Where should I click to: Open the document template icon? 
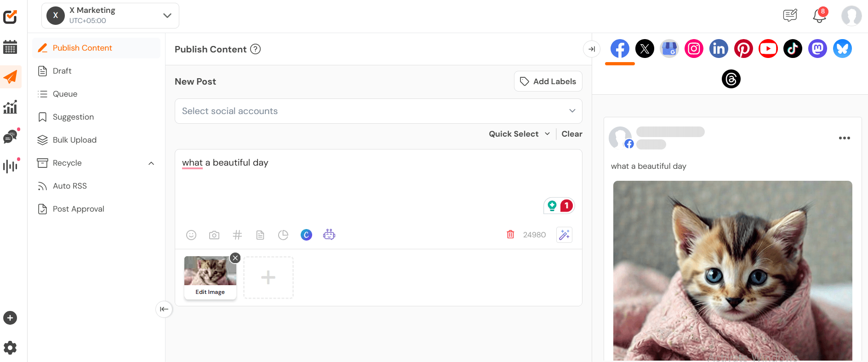point(260,235)
